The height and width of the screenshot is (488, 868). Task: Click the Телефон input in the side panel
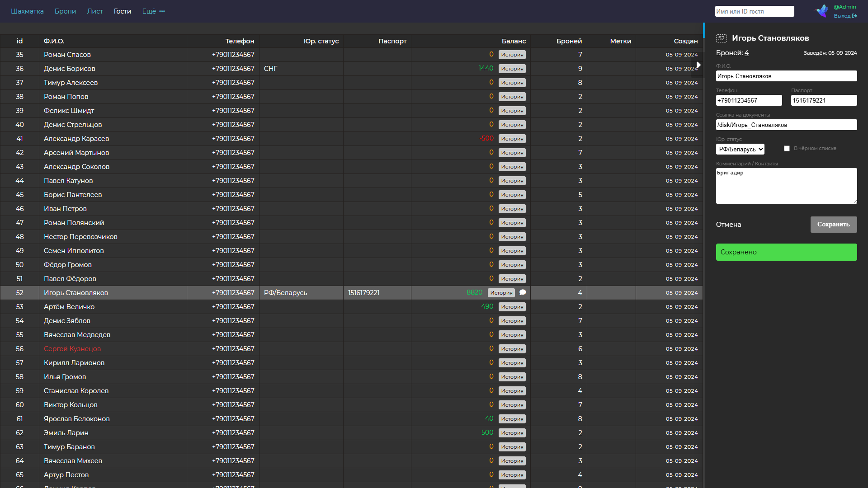coord(749,100)
